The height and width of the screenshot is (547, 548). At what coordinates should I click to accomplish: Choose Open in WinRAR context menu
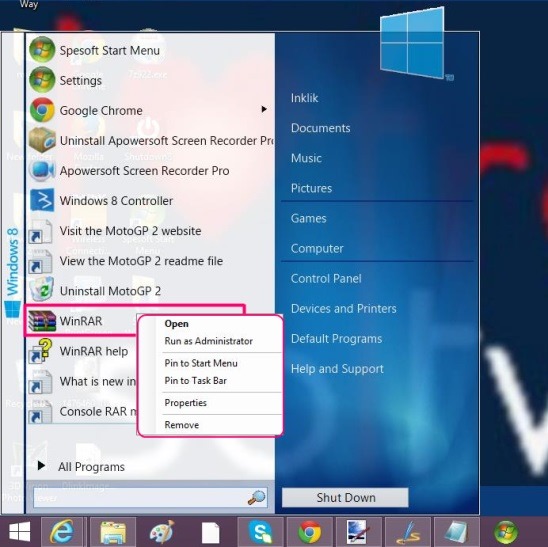(x=176, y=324)
